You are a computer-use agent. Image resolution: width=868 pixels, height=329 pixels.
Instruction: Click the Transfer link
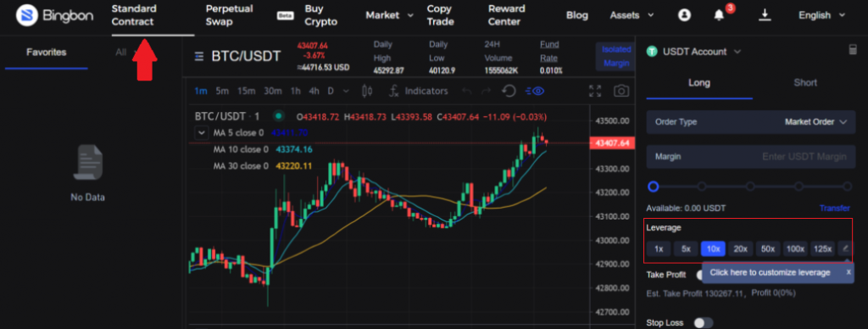tap(834, 209)
